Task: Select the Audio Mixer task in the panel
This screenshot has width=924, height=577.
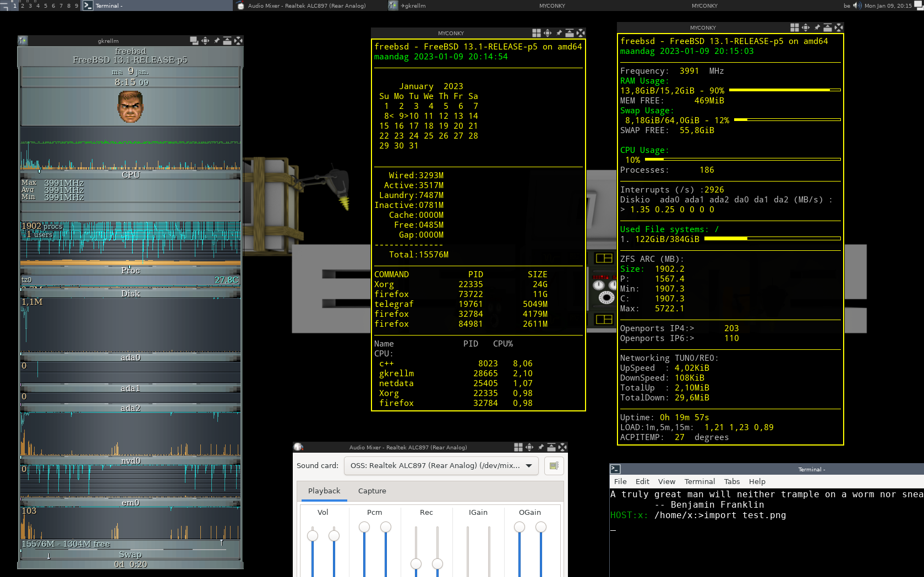Action: pyautogui.click(x=309, y=6)
